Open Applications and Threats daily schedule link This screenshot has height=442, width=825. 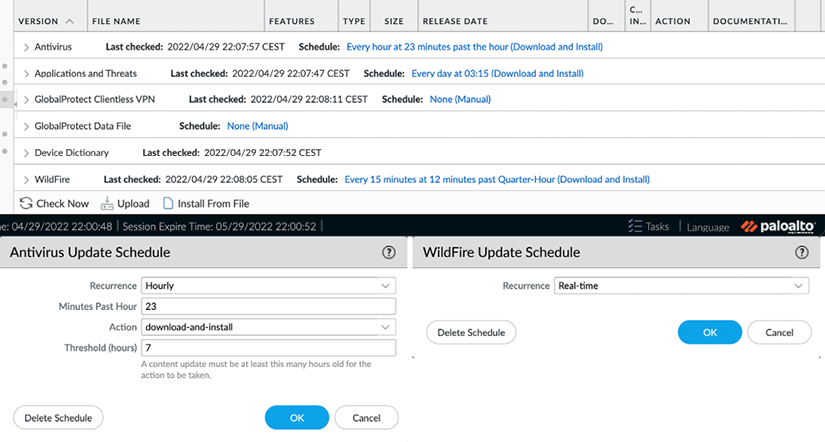click(497, 74)
